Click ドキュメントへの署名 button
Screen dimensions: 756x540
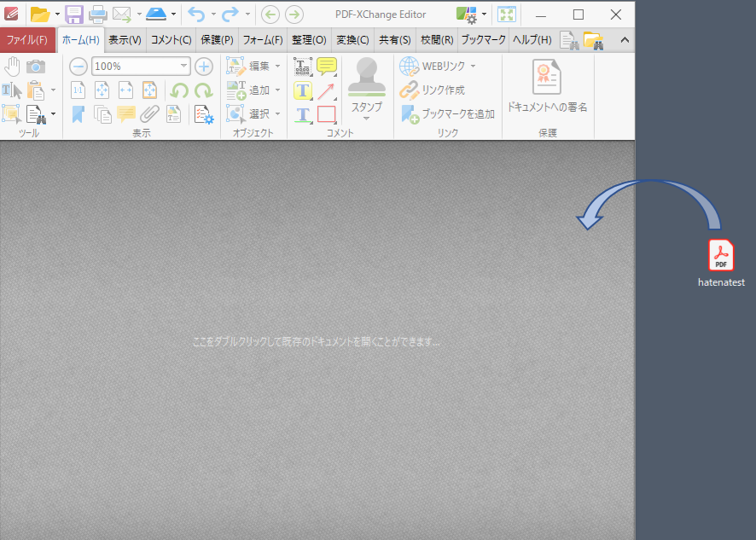[x=547, y=87]
